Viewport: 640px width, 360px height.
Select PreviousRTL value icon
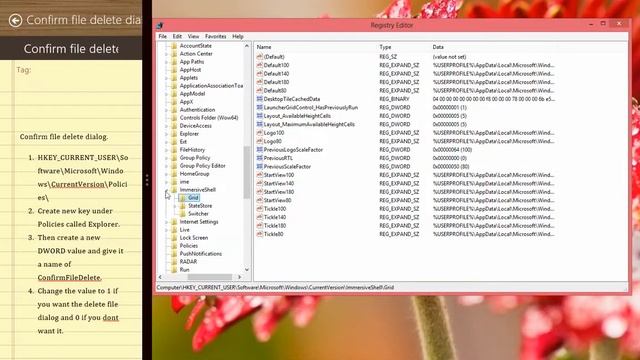[260, 158]
